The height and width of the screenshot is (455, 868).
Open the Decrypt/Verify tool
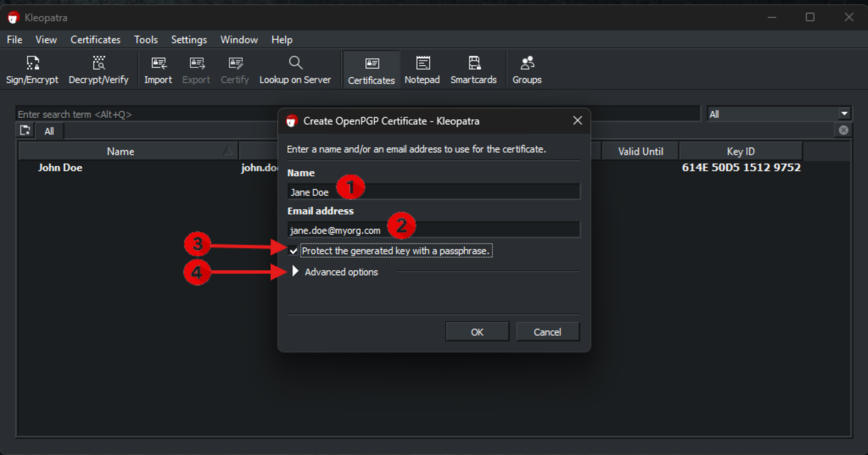[99, 70]
